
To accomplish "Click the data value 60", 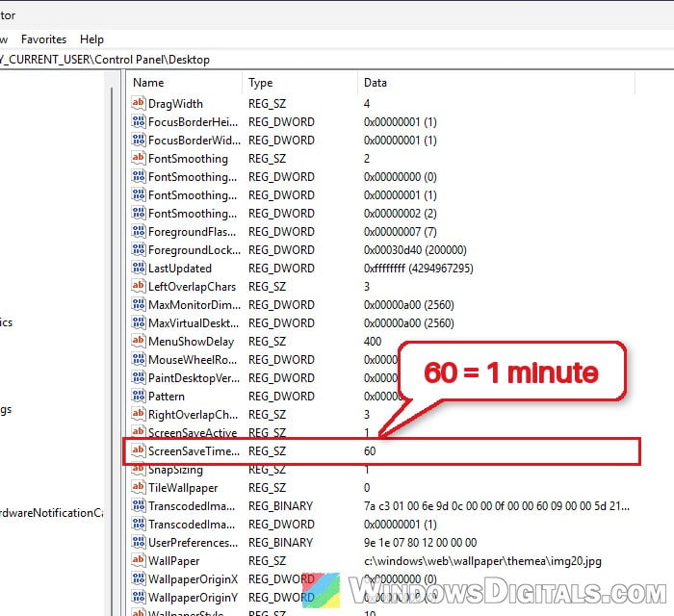I will pyautogui.click(x=369, y=451).
